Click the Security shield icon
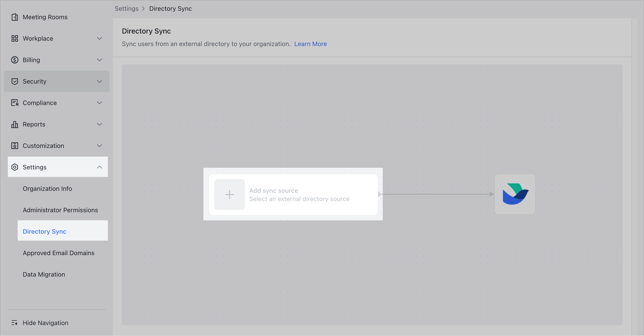The image size is (644, 336). (x=15, y=81)
